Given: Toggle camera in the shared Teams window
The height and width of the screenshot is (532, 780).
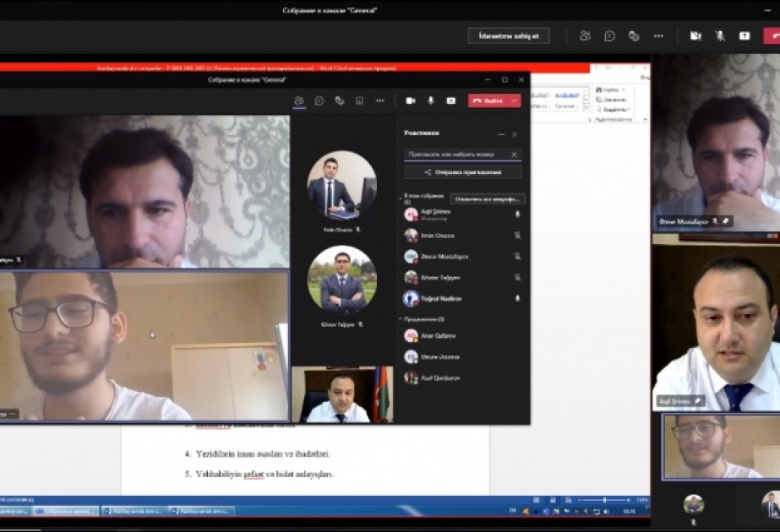Looking at the screenshot, I should [411, 101].
